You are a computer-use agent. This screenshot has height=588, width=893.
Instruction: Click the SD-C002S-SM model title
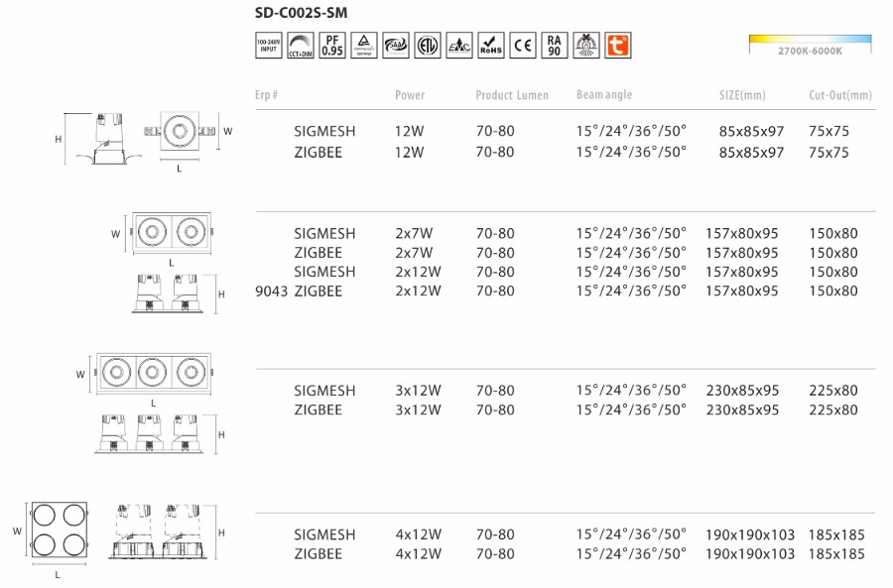(301, 13)
